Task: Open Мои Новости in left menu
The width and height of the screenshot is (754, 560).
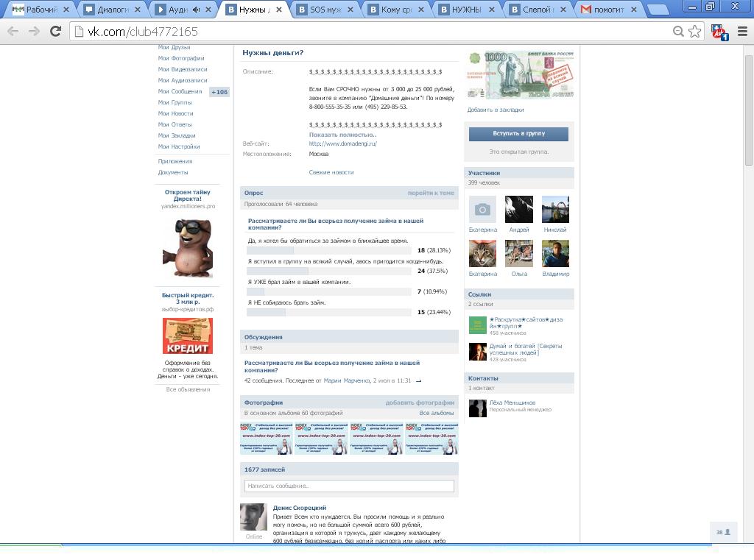Action: pyautogui.click(x=175, y=113)
